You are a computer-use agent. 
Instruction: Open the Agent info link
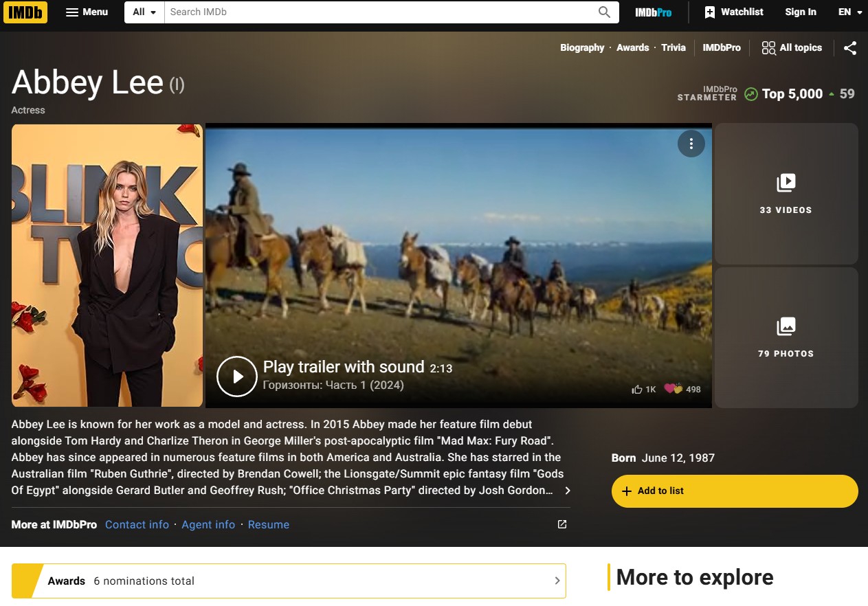coord(208,524)
